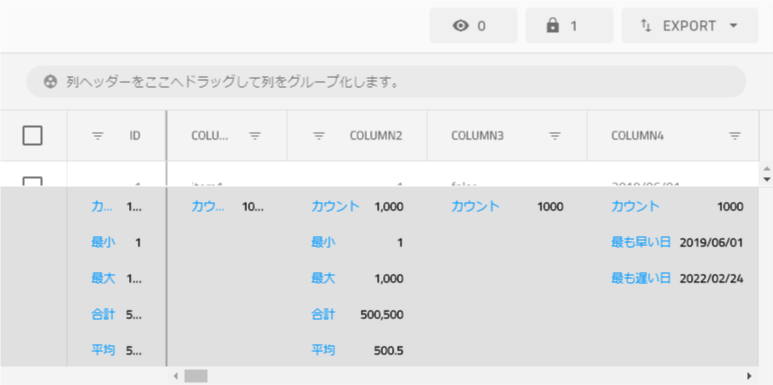
Task: Click the average value 500.5
Action: (x=388, y=350)
